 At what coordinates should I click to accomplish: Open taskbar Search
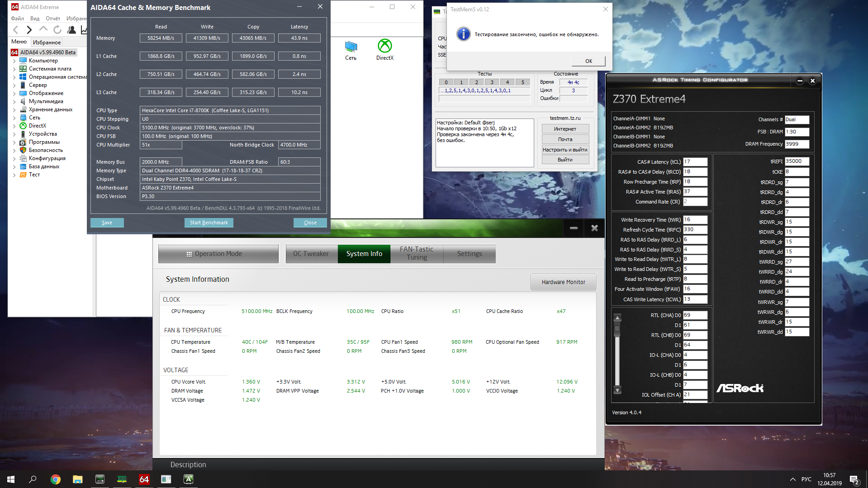click(x=33, y=479)
